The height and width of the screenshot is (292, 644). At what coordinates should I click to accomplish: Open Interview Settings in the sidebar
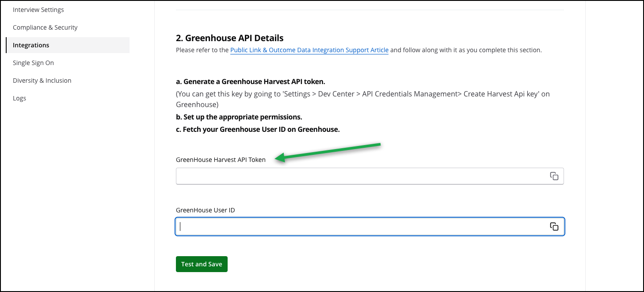(x=38, y=10)
